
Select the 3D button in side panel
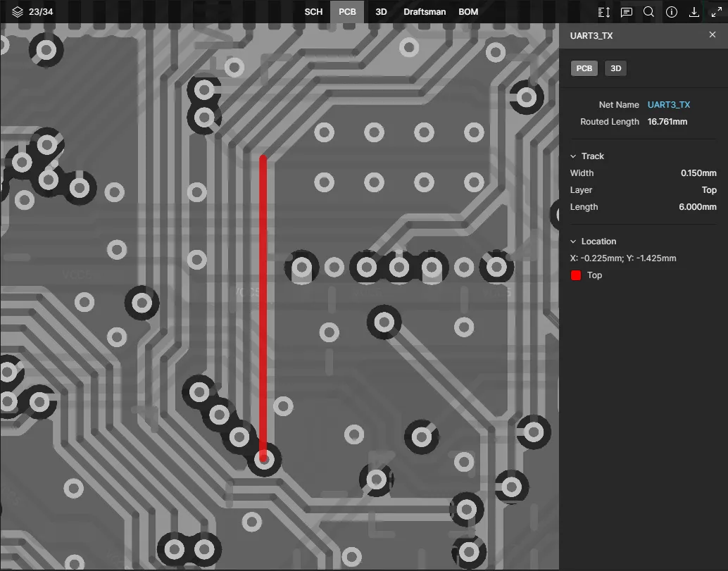[x=615, y=68]
